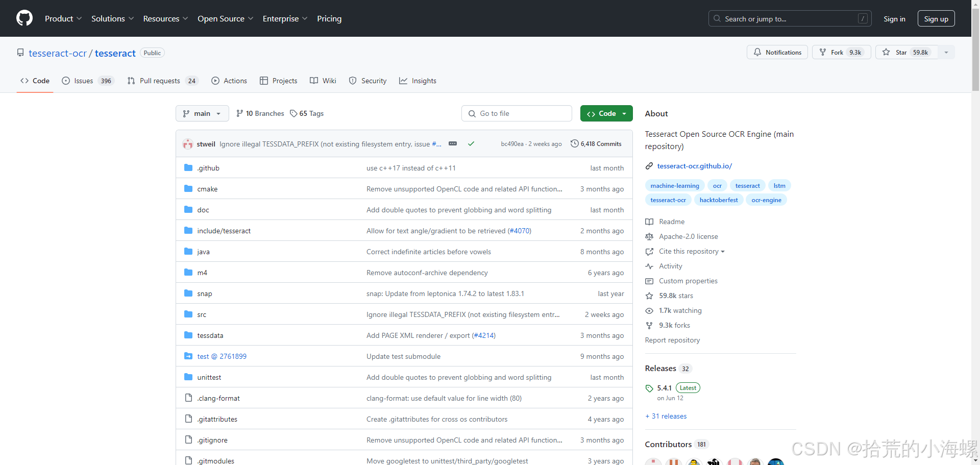This screenshot has width=980, height=465.
Task: Click the Notifications bell button
Action: (x=777, y=52)
